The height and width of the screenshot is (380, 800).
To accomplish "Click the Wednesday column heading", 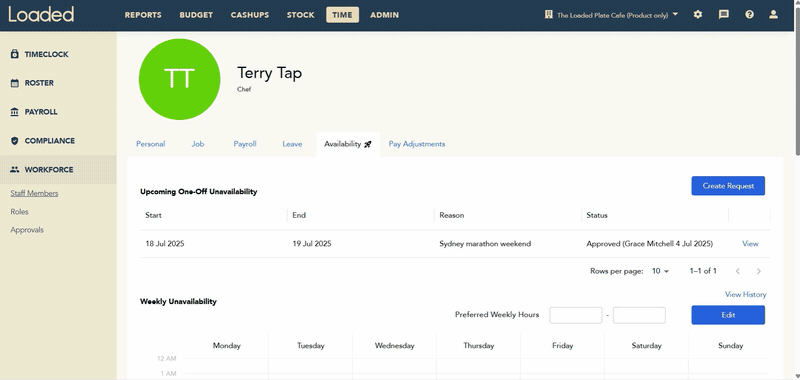I will 394,345.
